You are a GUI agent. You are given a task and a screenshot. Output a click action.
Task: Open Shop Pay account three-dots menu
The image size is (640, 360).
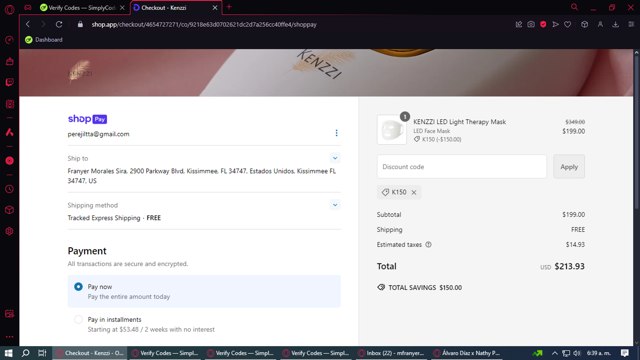tap(336, 133)
